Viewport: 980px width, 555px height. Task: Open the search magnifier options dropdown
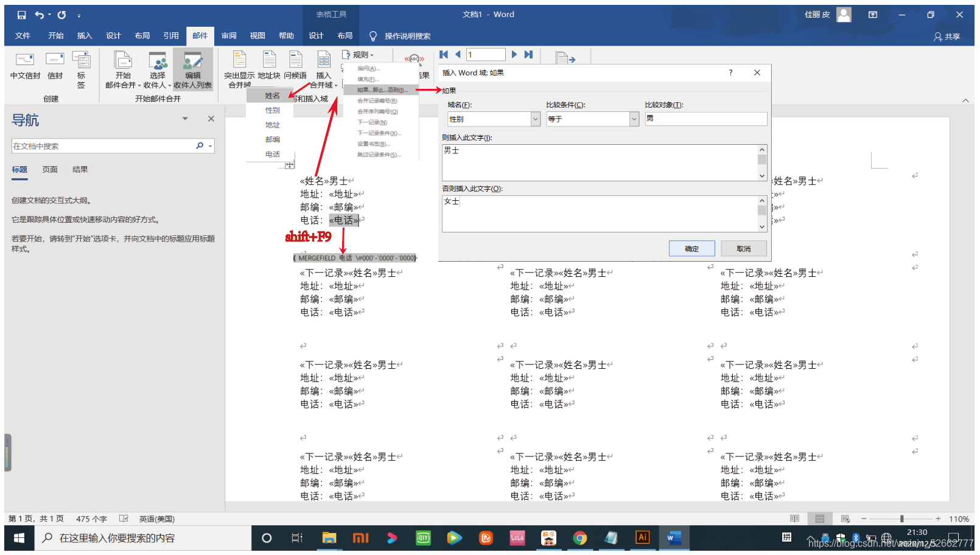(211, 146)
